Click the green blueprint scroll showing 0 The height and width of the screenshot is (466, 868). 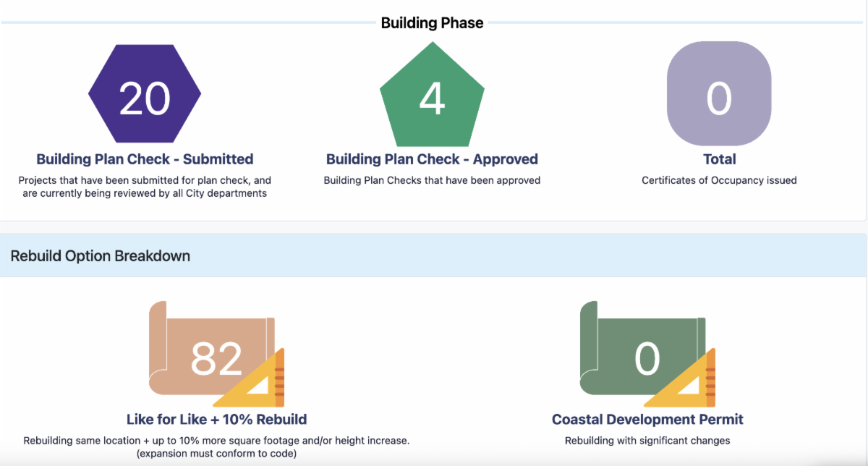(x=637, y=347)
